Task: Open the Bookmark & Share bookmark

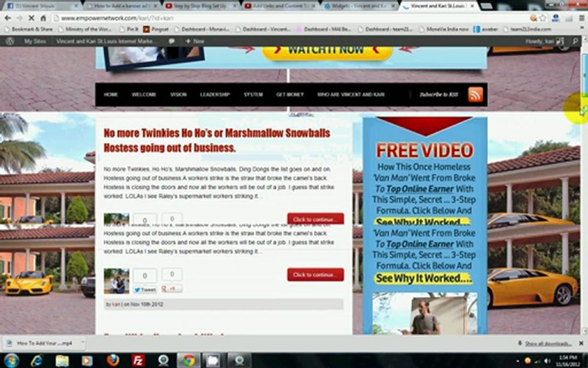Action: pyautogui.click(x=29, y=29)
